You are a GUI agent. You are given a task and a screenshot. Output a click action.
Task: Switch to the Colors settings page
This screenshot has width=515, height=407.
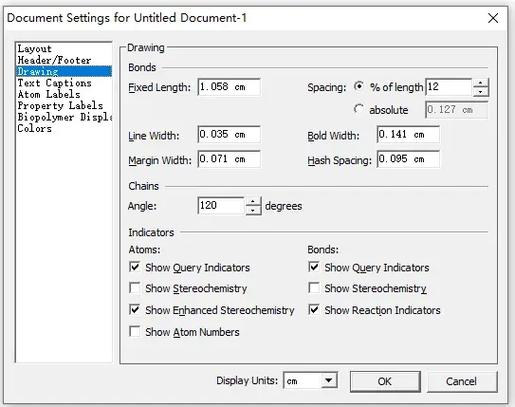click(x=35, y=128)
